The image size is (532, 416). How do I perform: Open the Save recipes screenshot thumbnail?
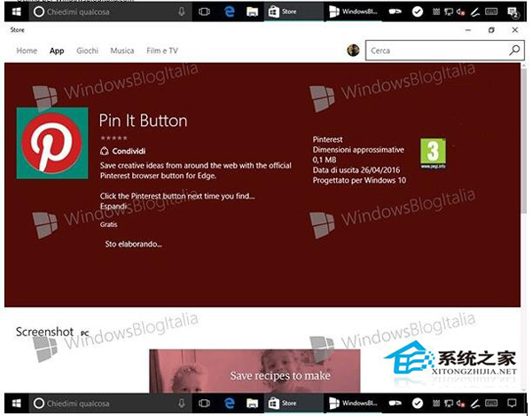pyautogui.click(x=254, y=372)
